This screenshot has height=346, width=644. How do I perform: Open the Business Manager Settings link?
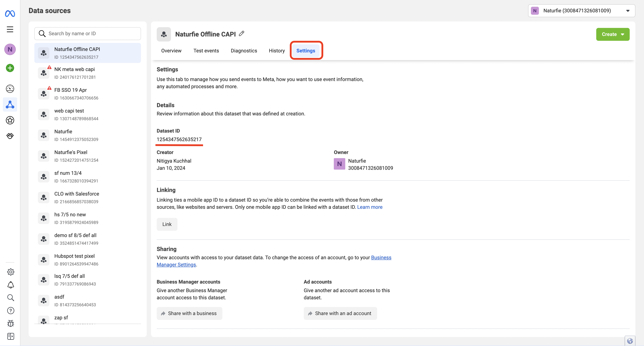[274, 261]
